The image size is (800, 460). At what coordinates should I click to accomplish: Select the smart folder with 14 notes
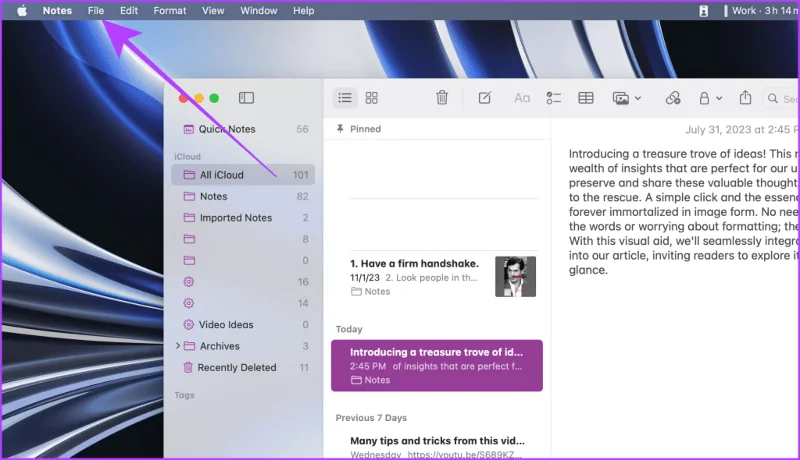pyautogui.click(x=243, y=303)
